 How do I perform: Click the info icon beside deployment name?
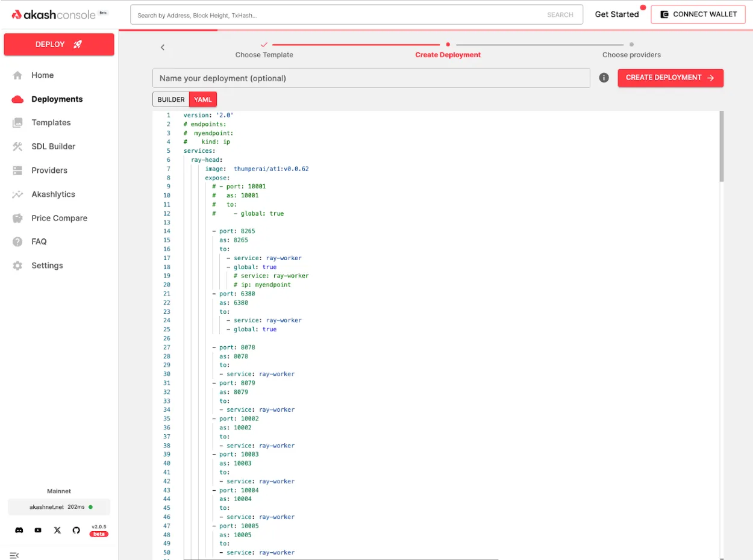click(604, 78)
